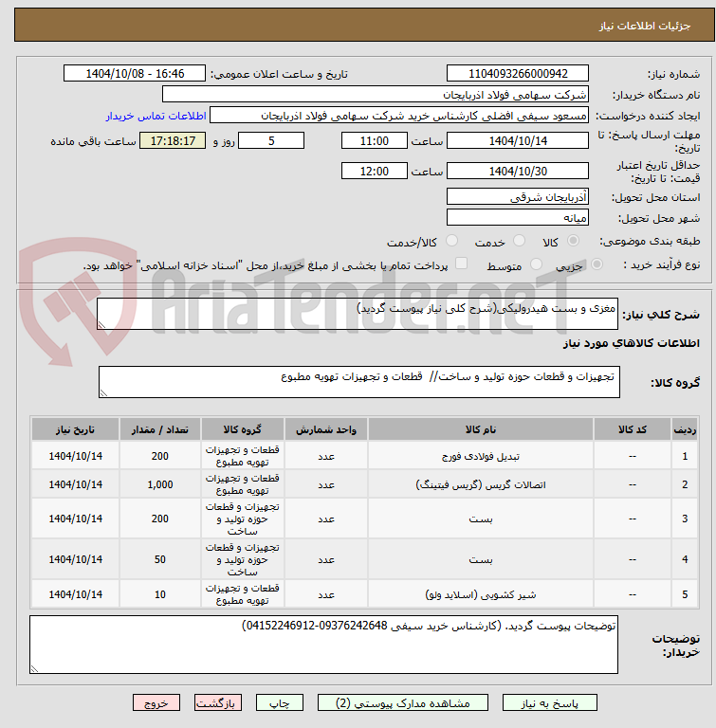Viewport: 716px width, 728px height.
Task: Select the کالا radio button
Action: [574, 241]
